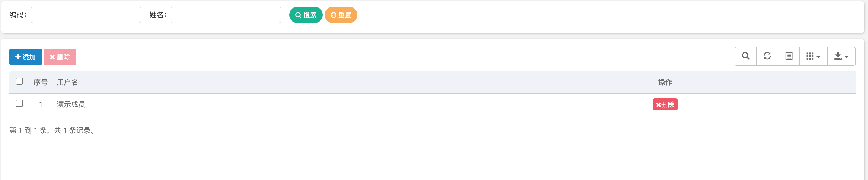
Task: Select the 演示成员 table cell
Action: (x=71, y=104)
